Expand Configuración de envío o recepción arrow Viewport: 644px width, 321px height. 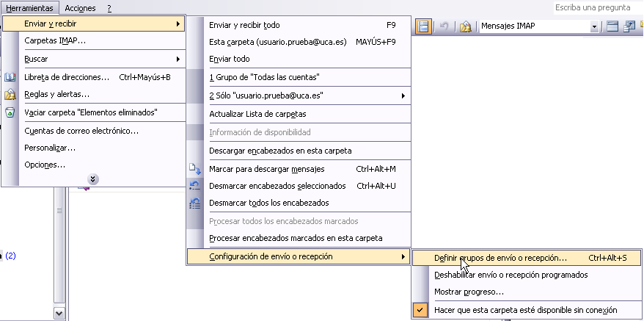click(403, 257)
